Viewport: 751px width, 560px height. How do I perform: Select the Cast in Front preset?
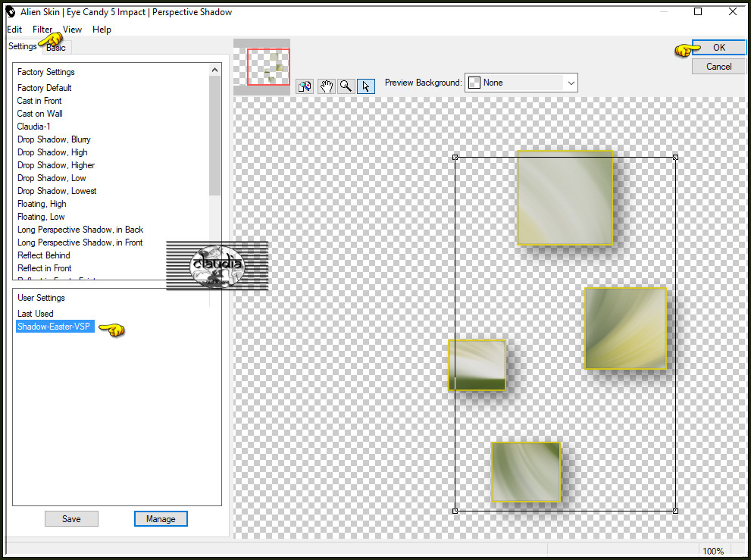(39, 101)
